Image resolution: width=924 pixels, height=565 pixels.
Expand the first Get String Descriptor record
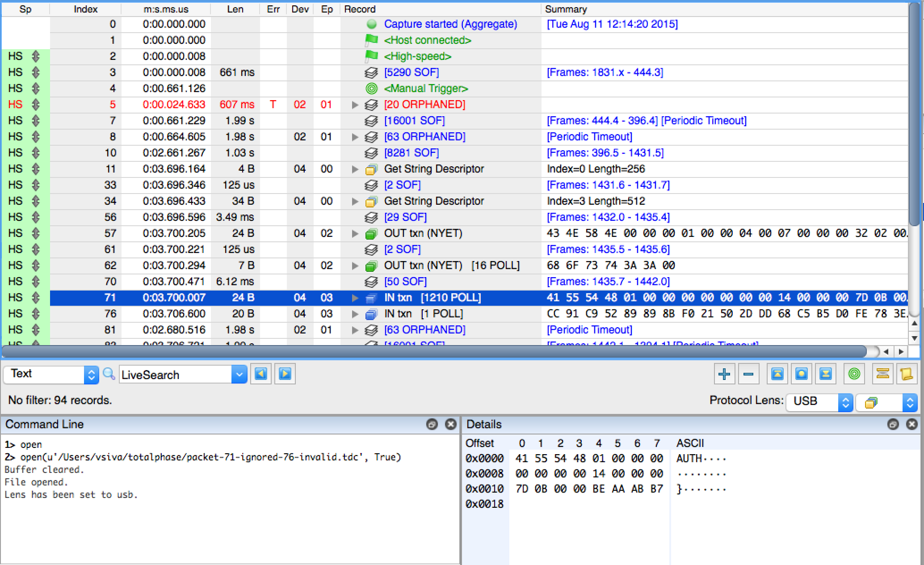(x=355, y=169)
